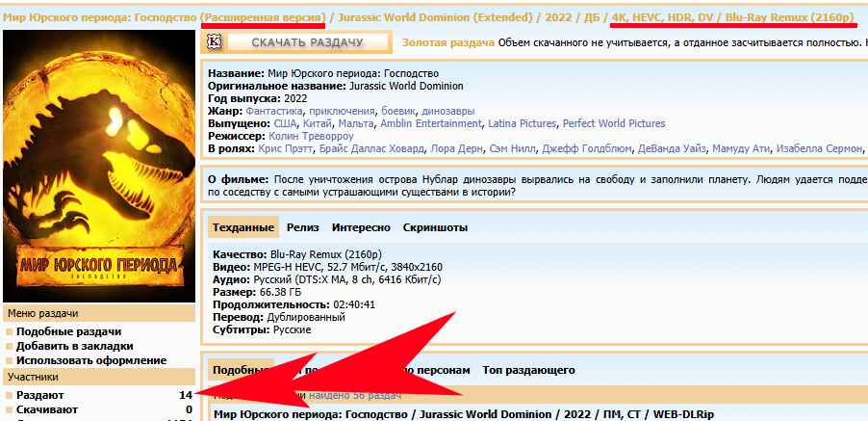The image size is (868, 421).
Task: Show the Скриншоты tab
Action: coord(435,227)
